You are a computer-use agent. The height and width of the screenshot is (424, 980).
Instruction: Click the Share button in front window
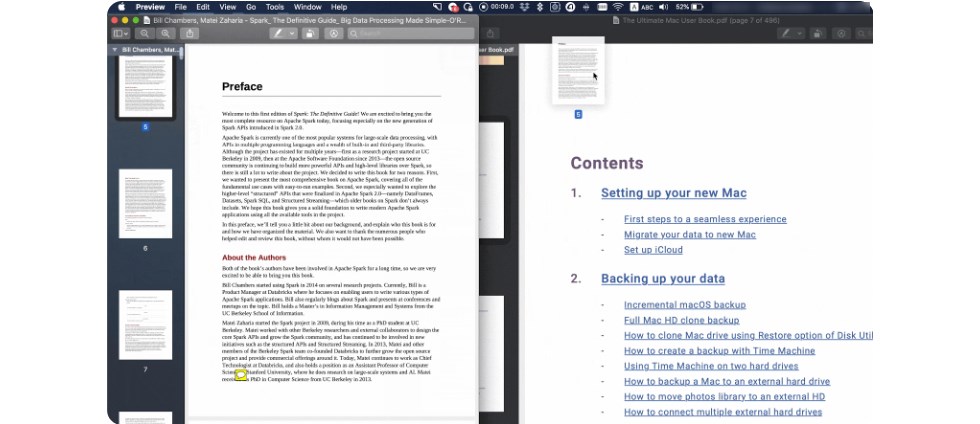tap(190, 33)
